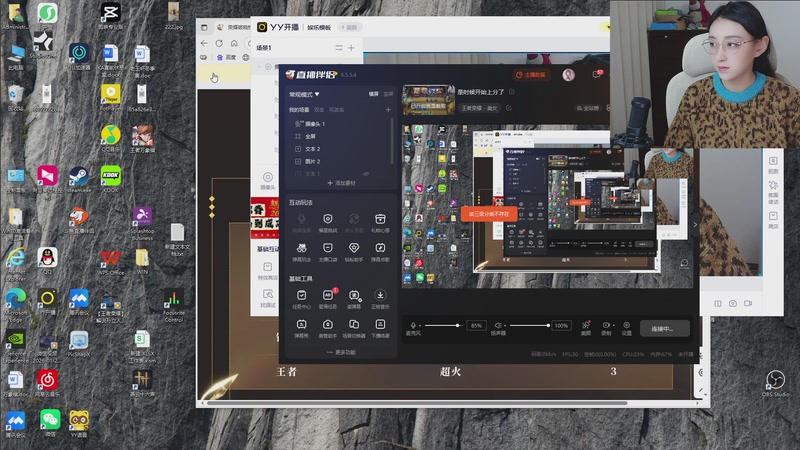
Task: Select the 摄像头 1 source row
Action: pos(340,124)
